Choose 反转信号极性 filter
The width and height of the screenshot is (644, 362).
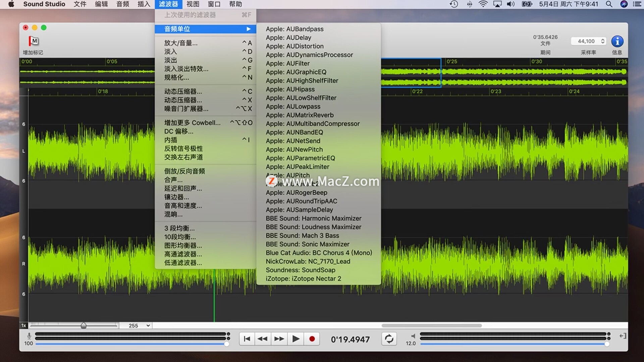coord(205,148)
